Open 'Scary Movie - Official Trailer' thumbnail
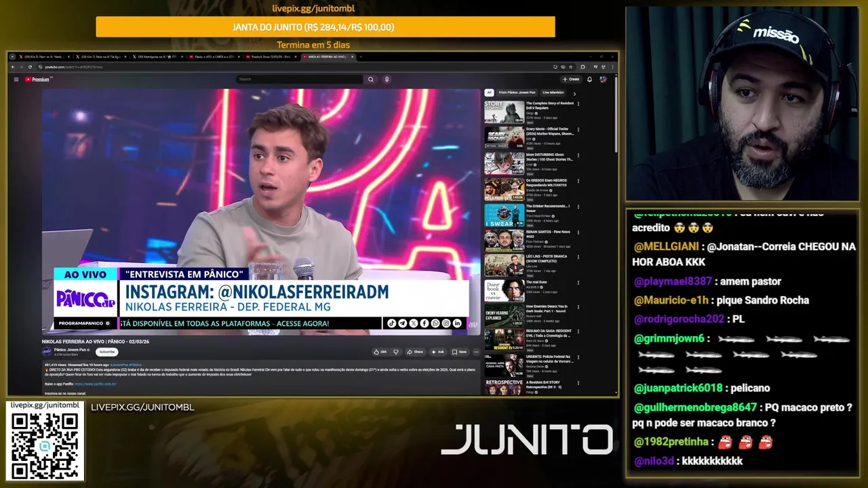 504,138
